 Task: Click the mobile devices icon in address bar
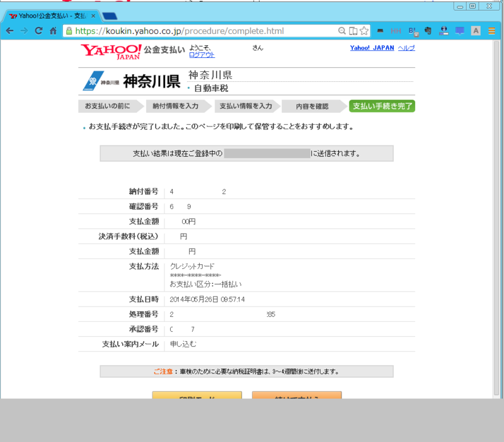(x=353, y=31)
